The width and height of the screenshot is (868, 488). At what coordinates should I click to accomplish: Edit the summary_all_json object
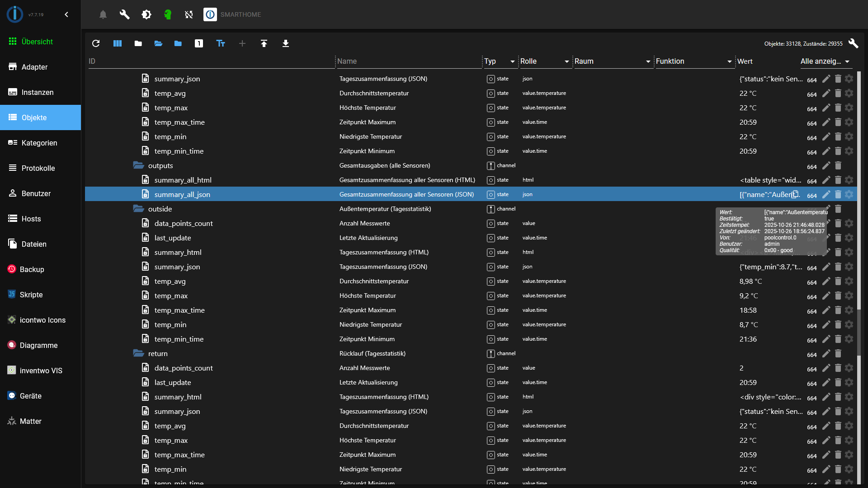click(x=826, y=194)
